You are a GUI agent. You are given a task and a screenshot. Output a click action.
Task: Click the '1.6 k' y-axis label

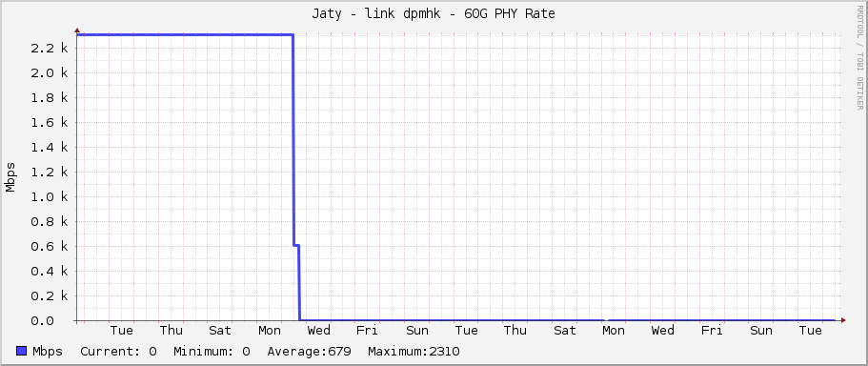coord(50,122)
